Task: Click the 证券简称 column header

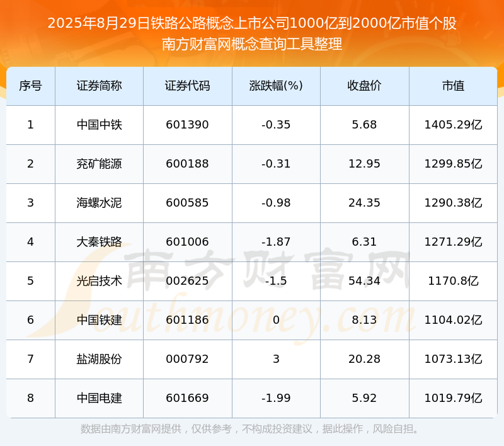Action: pyautogui.click(x=99, y=86)
